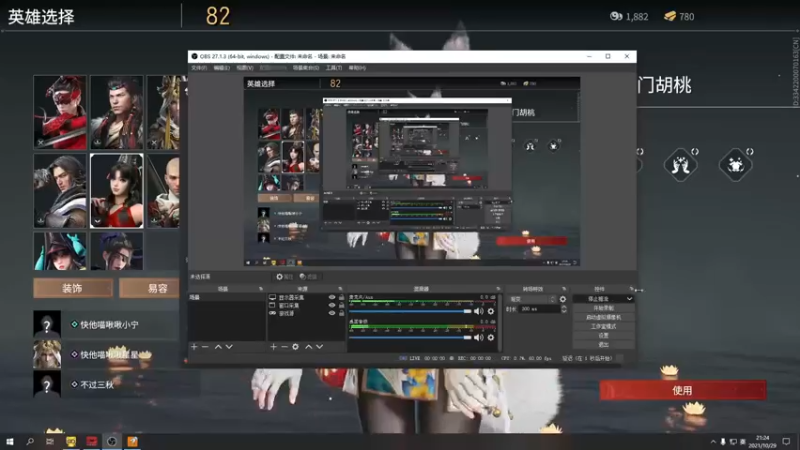Move the scene down in the Scenes panel
The height and width of the screenshot is (450, 800).
point(229,347)
